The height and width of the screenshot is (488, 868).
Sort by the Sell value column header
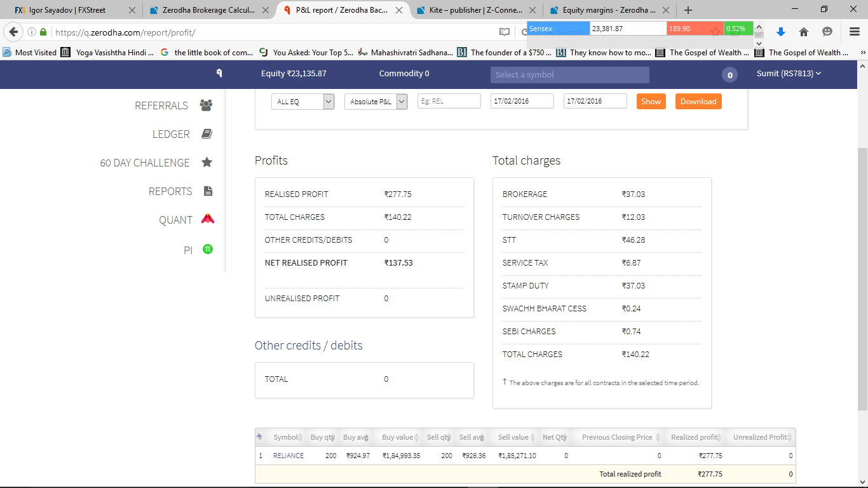point(517,437)
